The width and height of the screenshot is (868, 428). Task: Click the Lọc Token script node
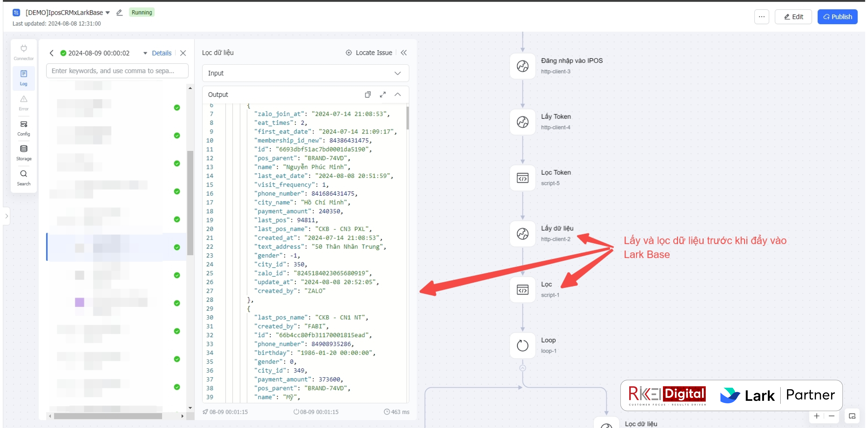tap(522, 178)
